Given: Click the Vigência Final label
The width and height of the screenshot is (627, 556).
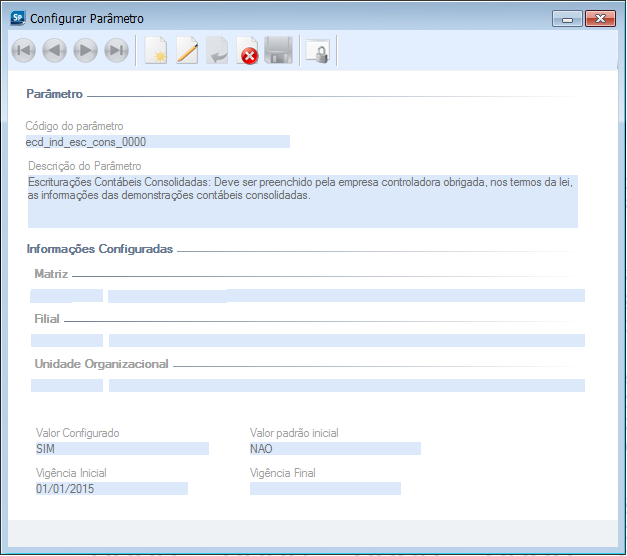Looking at the screenshot, I should (x=283, y=473).
